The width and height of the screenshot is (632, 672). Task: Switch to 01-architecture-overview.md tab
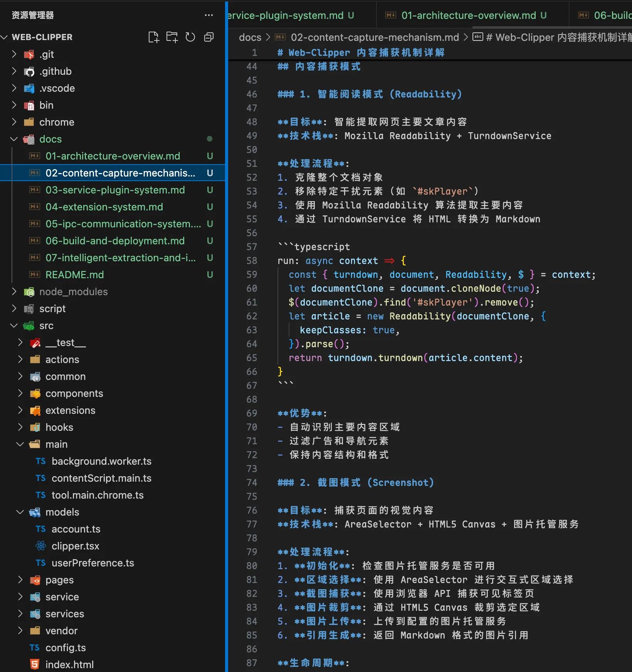tap(468, 15)
